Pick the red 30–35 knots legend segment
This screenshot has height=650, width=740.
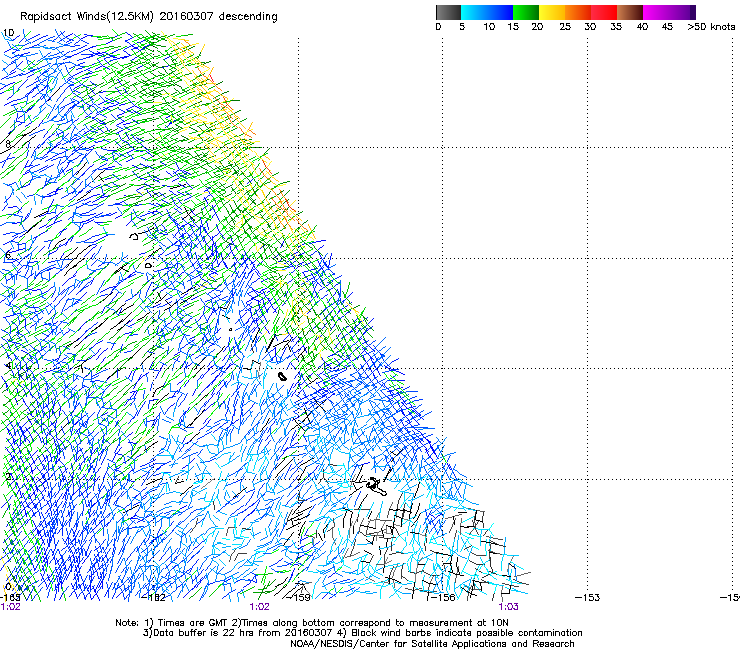[604, 12]
